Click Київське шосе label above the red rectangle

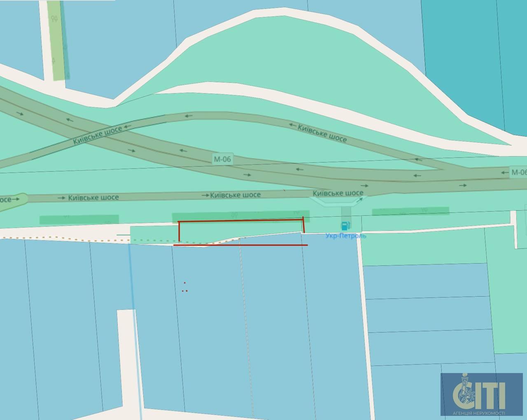235,195
